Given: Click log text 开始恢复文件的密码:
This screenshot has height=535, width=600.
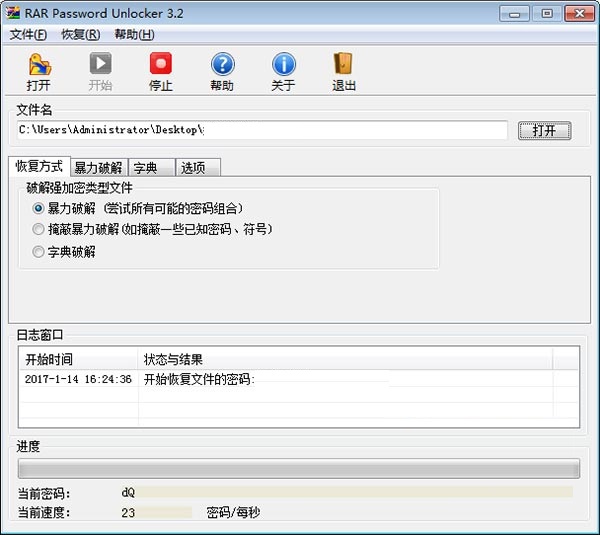Looking at the screenshot, I should [199, 380].
